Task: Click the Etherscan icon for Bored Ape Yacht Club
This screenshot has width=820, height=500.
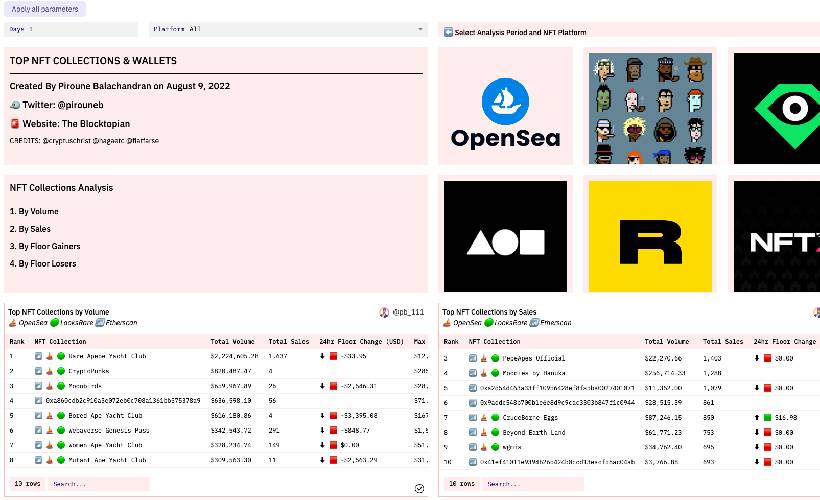Action: [38, 416]
